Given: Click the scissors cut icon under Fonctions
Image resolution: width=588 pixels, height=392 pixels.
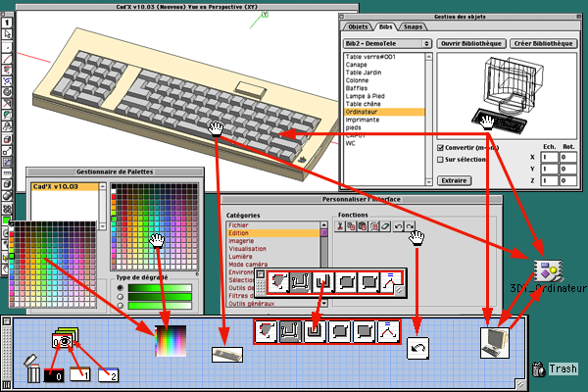Looking at the screenshot, I should pos(339,227).
